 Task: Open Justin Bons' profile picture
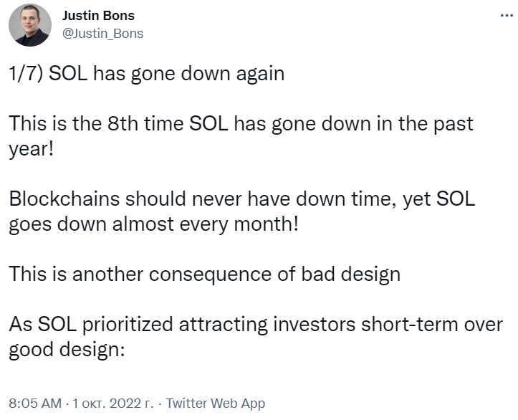pyautogui.click(x=30, y=25)
